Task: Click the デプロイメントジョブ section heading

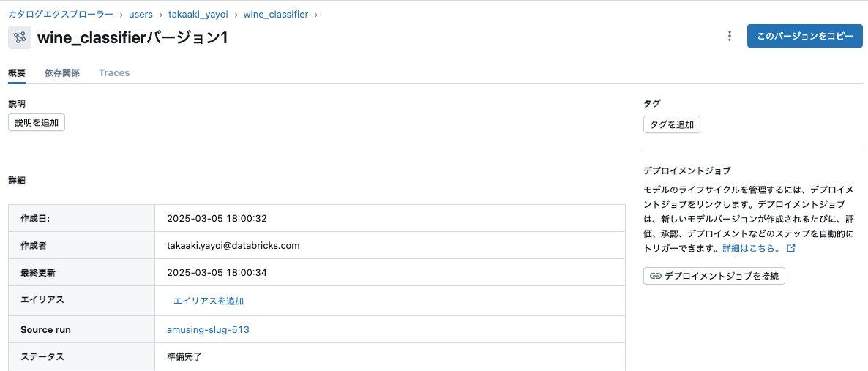Action: pyautogui.click(x=687, y=170)
